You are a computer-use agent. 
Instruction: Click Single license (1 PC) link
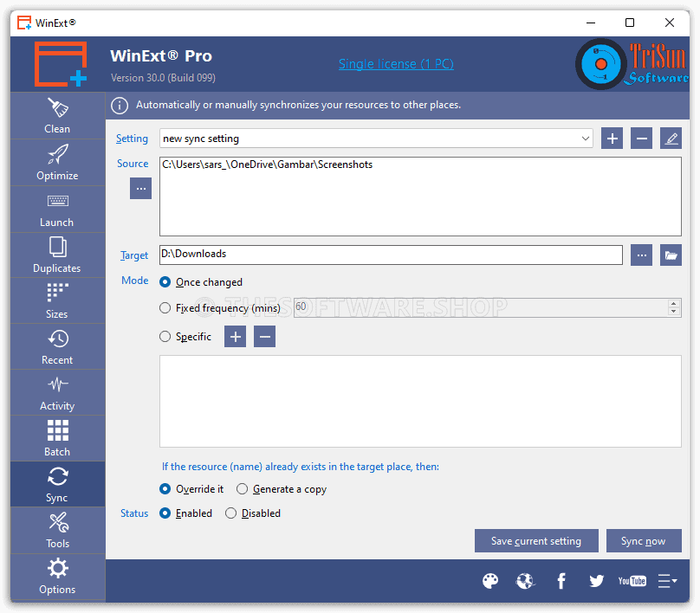396,64
